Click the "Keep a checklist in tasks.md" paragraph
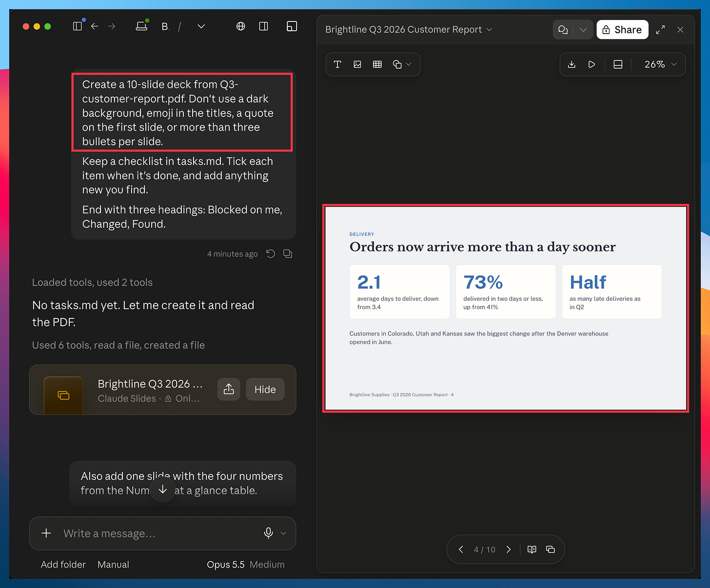Image resolution: width=710 pixels, height=588 pixels. [177, 176]
